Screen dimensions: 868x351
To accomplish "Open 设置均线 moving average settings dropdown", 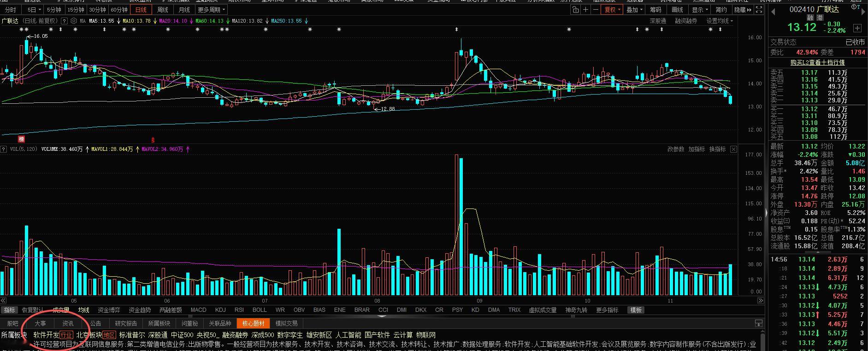I will 720,21.
